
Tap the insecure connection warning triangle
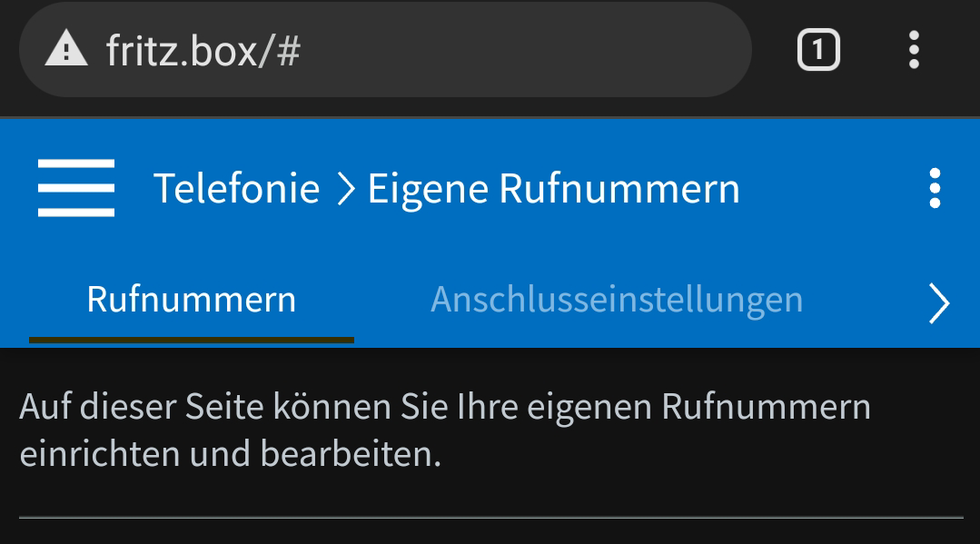[x=66, y=50]
